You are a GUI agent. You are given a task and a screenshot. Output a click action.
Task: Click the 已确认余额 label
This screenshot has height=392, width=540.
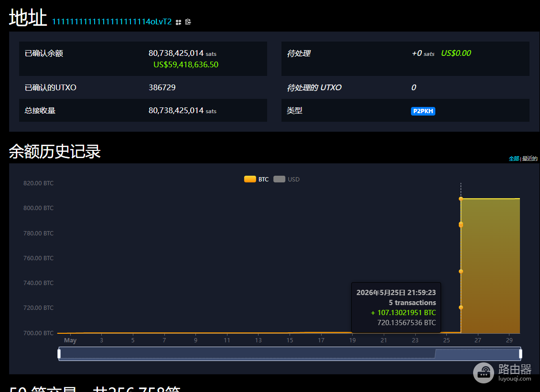point(44,53)
